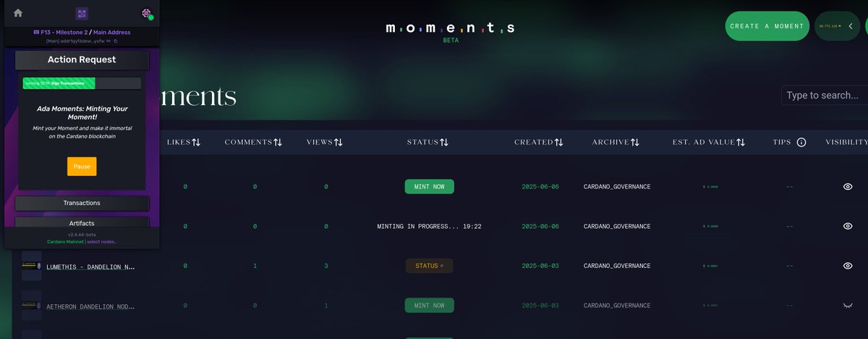868x339 pixels.
Task: Open the wallet network status icon
Action: (147, 13)
